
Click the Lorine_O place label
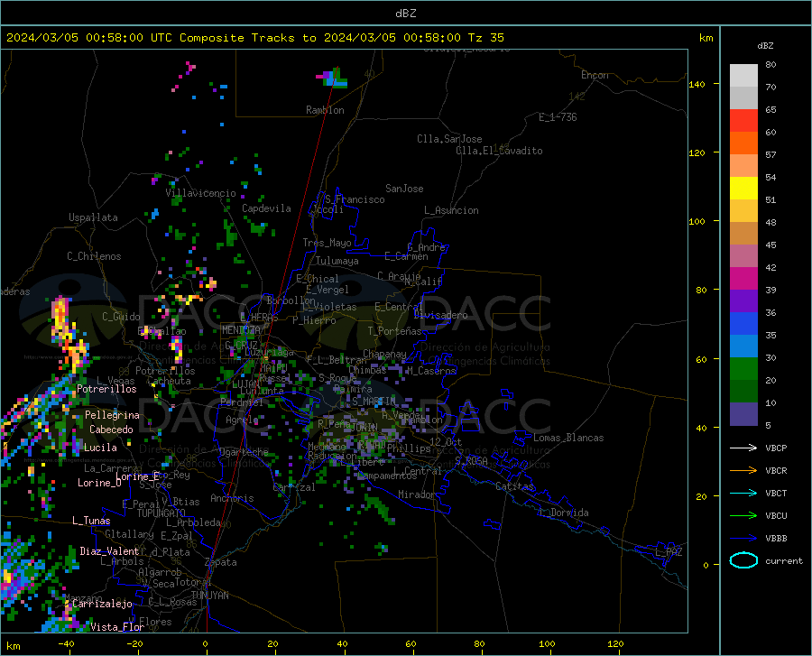[x=99, y=483]
